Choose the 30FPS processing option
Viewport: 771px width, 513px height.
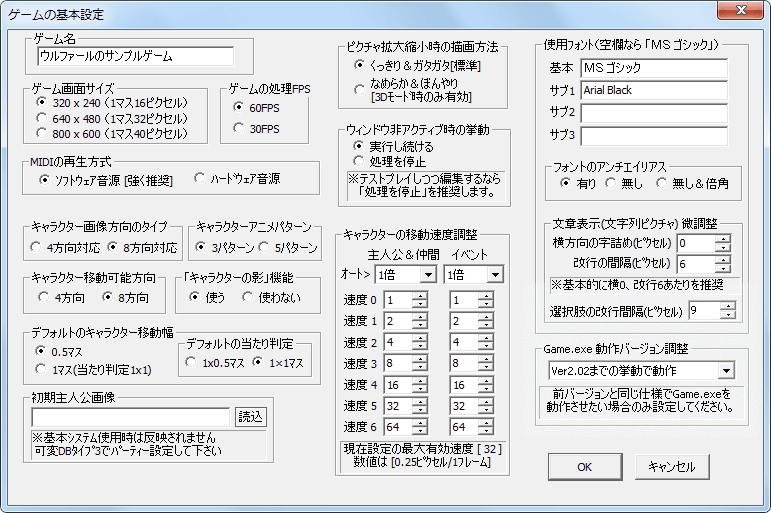click(x=238, y=128)
